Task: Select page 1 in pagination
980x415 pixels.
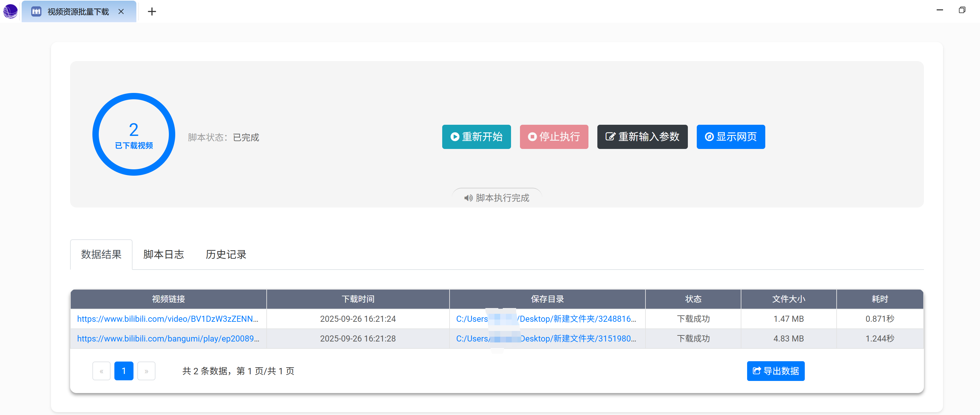Action: (124, 371)
